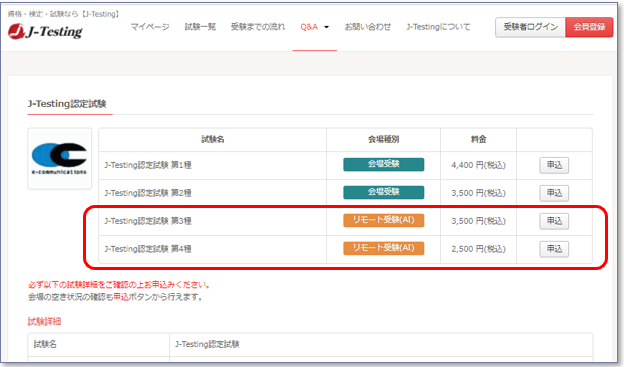Click the red 申込 word in the note
The width and height of the screenshot is (624, 367).
tap(121, 297)
